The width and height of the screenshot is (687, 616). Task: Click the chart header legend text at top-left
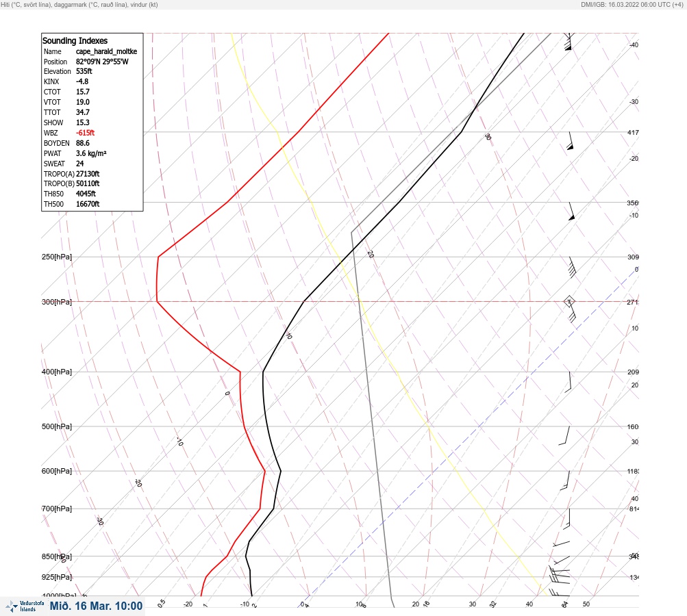pos(79,5)
